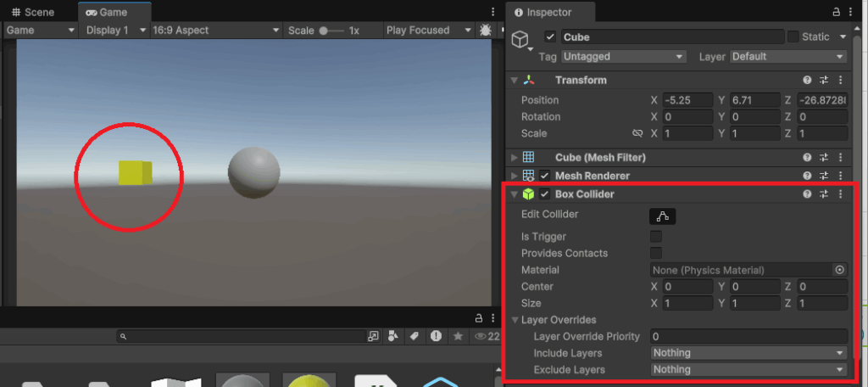Open the 16:9 Aspect dropdown
Image resolution: width=868 pixels, height=387 pixels.
216,31
